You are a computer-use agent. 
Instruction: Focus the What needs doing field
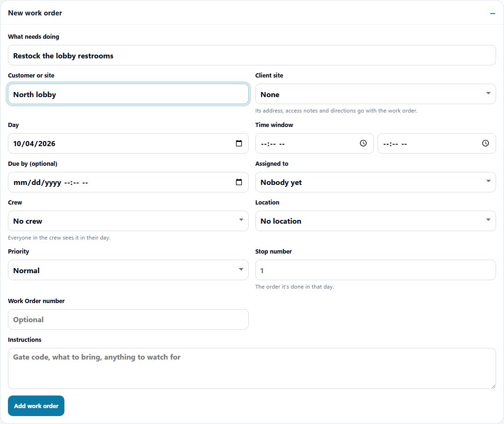[252, 55]
